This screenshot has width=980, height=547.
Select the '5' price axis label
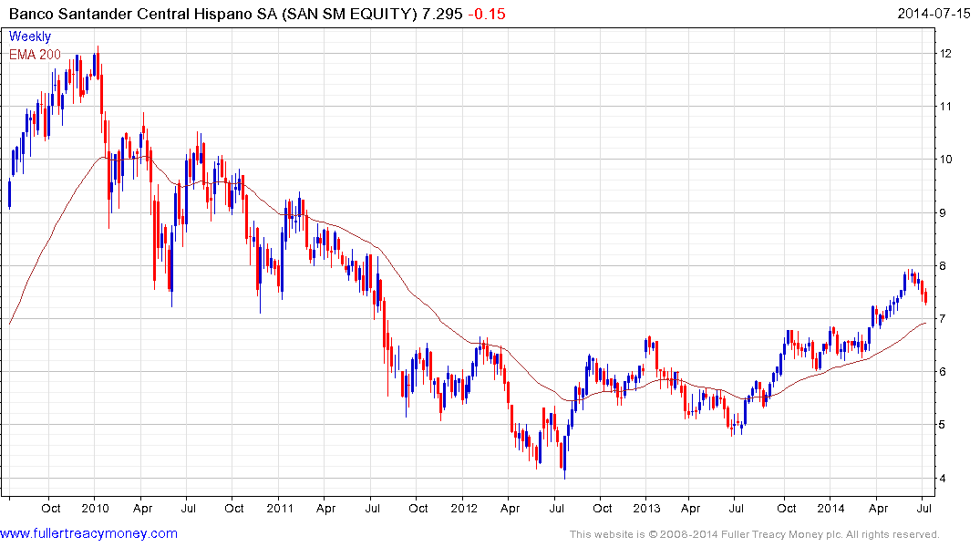click(944, 425)
